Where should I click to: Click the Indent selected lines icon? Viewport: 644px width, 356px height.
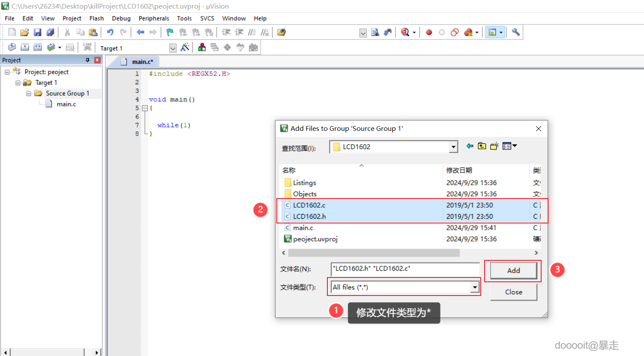[x=226, y=32]
